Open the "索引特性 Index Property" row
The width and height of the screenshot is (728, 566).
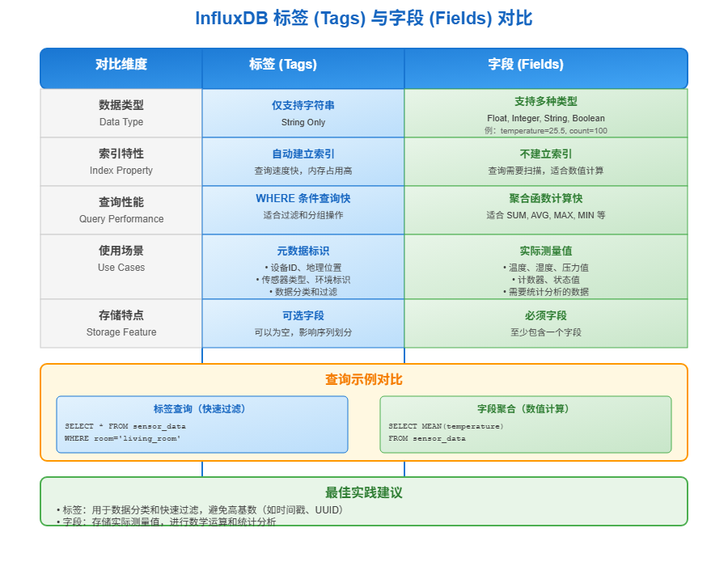click(x=120, y=161)
